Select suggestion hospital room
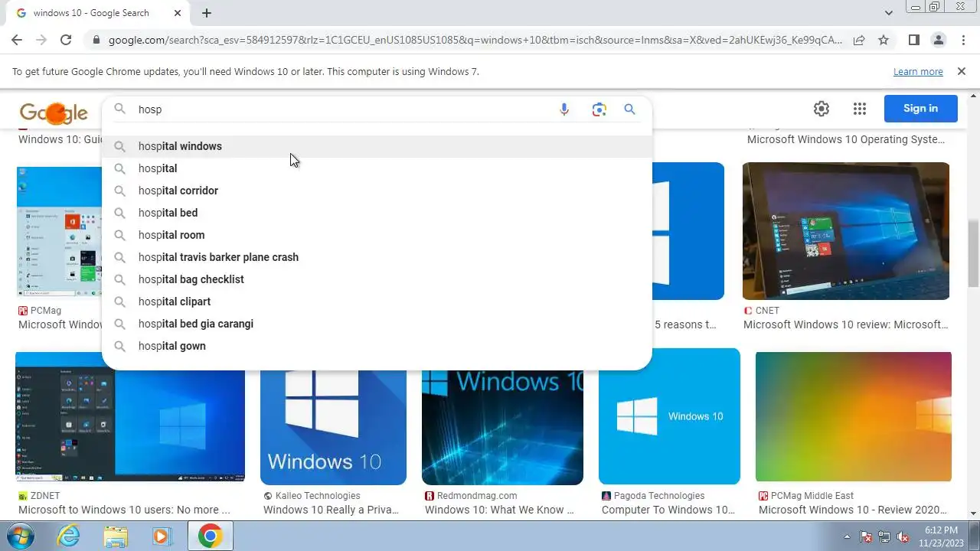The height and width of the screenshot is (551, 980). click(x=377, y=235)
